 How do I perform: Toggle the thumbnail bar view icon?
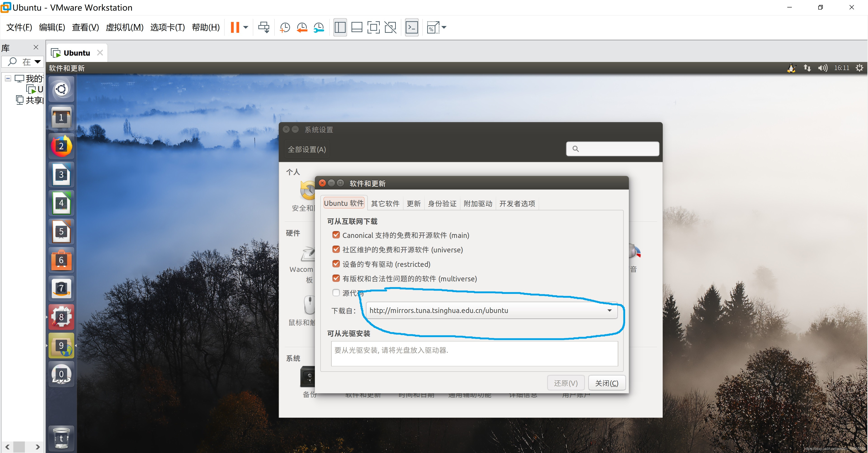pos(357,27)
